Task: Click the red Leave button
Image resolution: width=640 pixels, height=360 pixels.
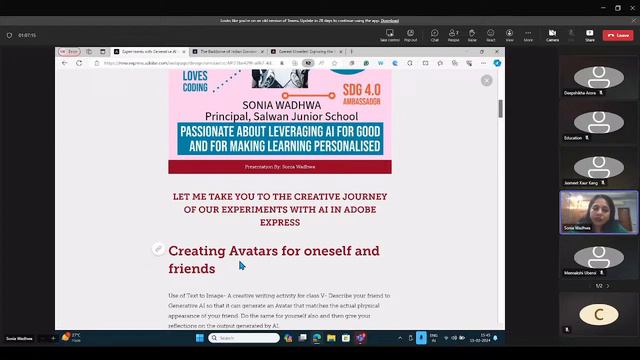Action: [x=618, y=36]
